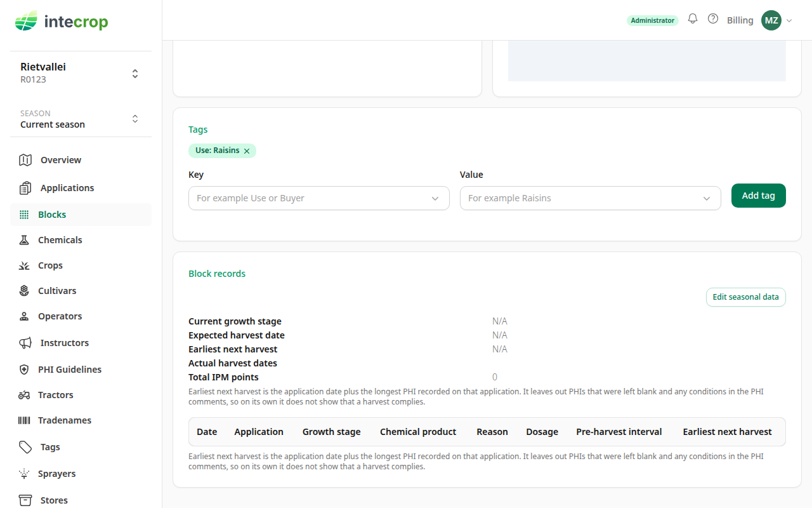Click the intecrop leaf logo icon

pyautogui.click(x=26, y=21)
